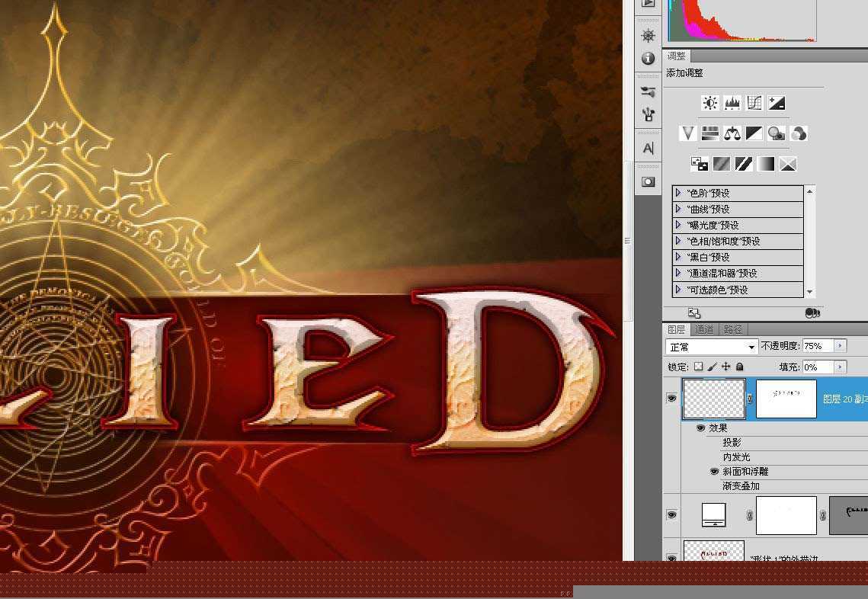Image resolution: width=868 pixels, height=599 pixels.
Task: Select the 内发光 effect row
Action: 736,456
